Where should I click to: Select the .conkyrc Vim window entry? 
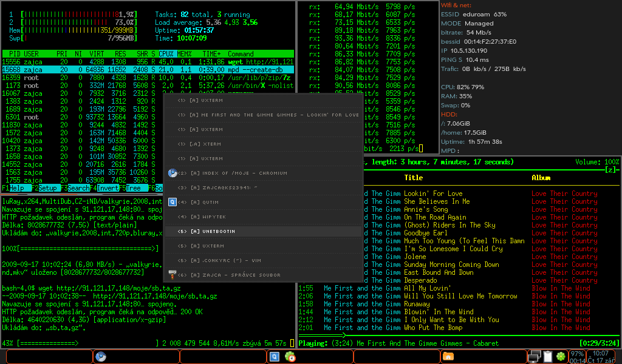[x=264, y=260]
